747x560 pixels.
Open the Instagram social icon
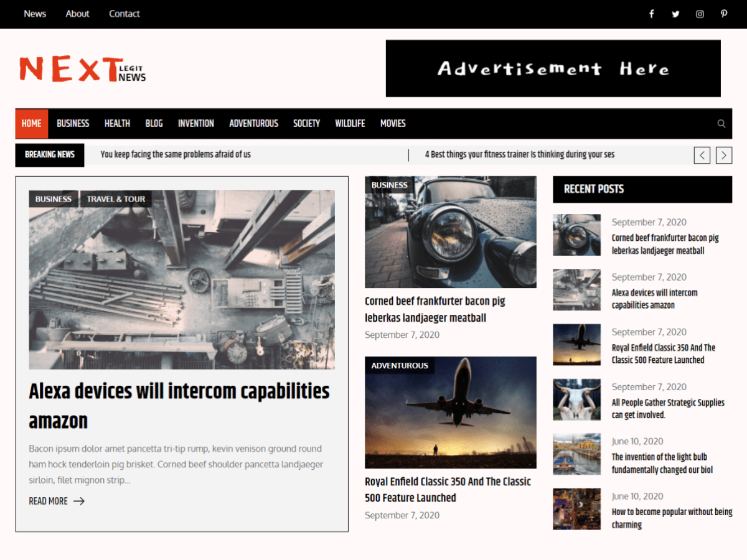pyautogui.click(x=700, y=14)
